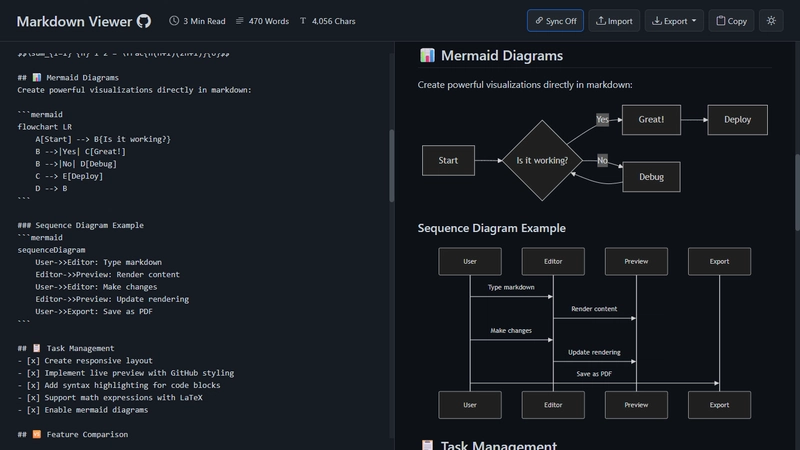Click the preview pane scrollbar thumb
The height and width of the screenshot is (450, 800).
pos(797,192)
